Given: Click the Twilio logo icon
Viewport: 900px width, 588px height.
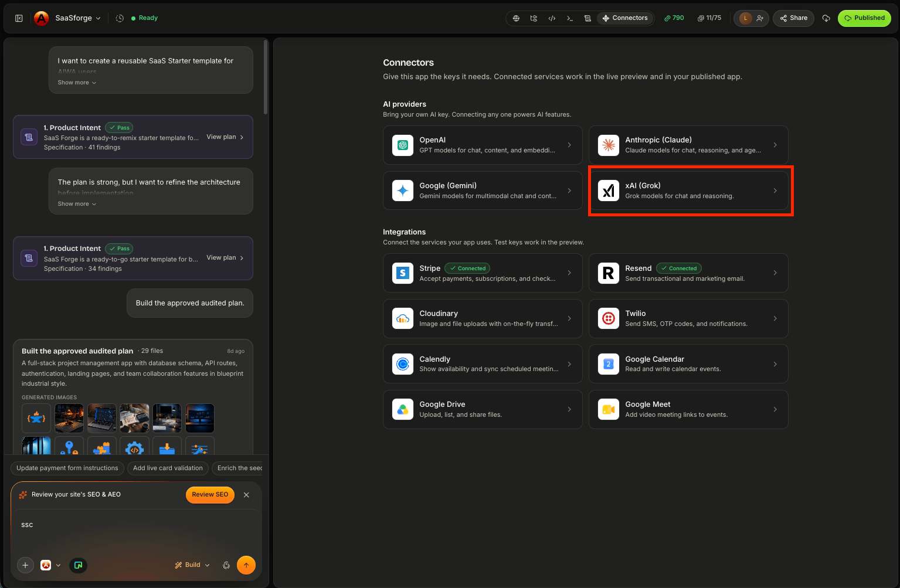Looking at the screenshot, I should tap(609, 318).
